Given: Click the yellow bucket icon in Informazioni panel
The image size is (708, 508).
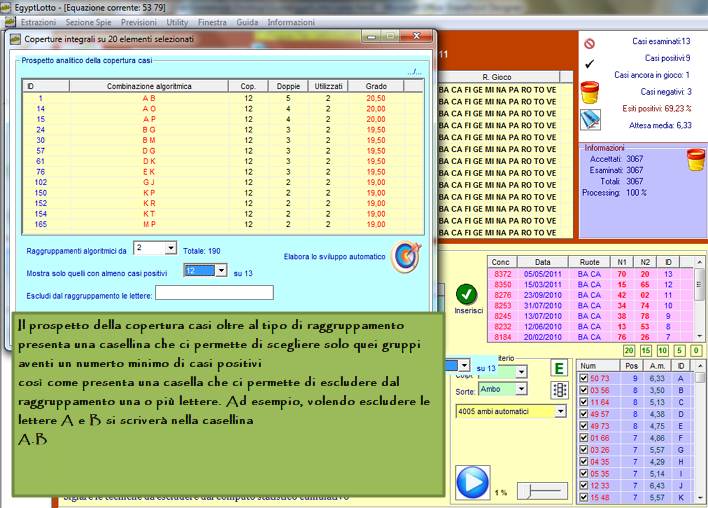Looking at the screenshot, I should click(x=696, y=160).
